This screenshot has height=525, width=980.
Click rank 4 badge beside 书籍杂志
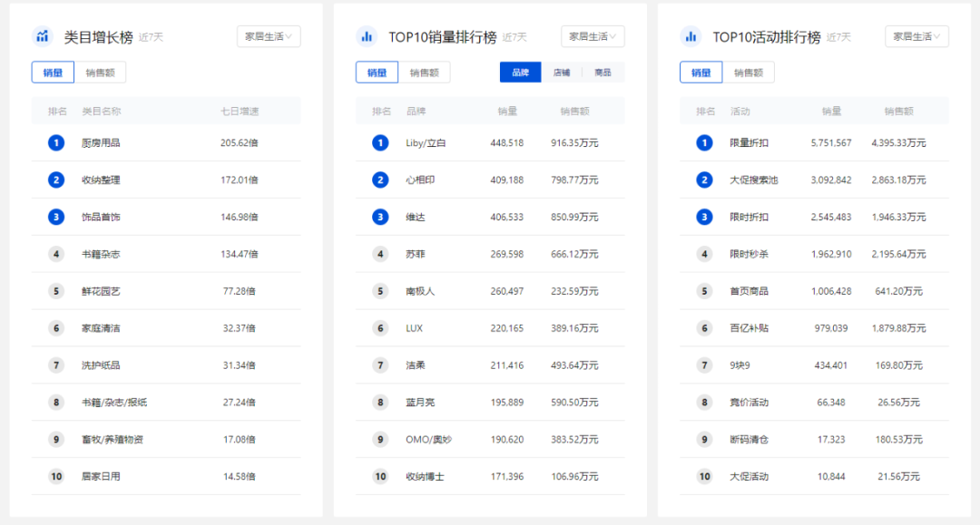pyautogui.click(x=56, y=254)
